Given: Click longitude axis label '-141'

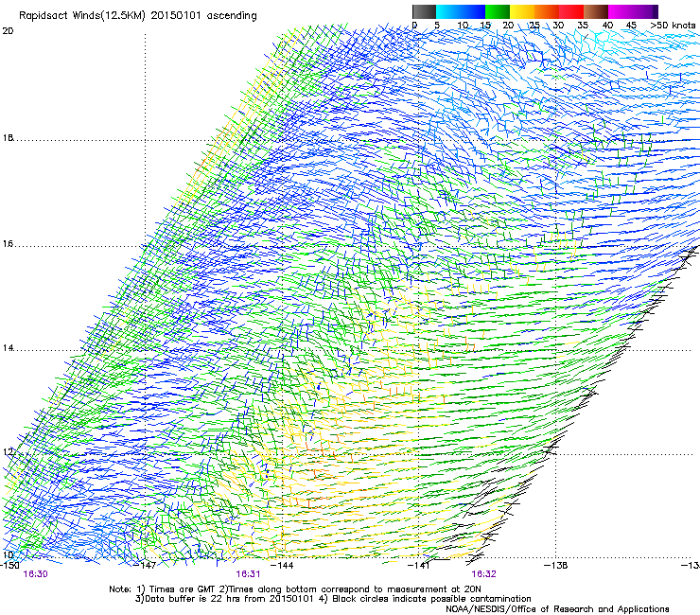Looking at the screenshot, I should pyautogui.click(x=419, y=566).
